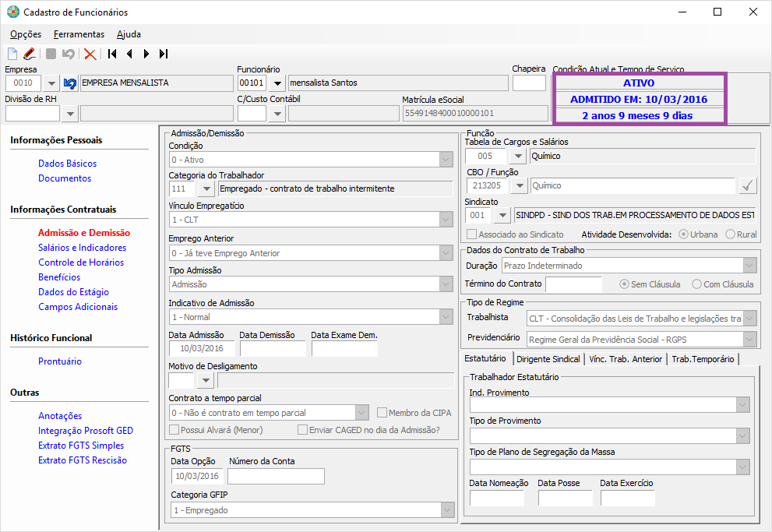
Task: Click the checkmark button next to CBO / Função
Action: click(x=747, y=185)
